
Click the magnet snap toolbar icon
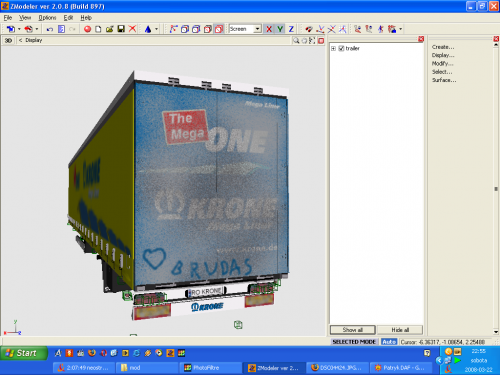(x=309, y=29)
